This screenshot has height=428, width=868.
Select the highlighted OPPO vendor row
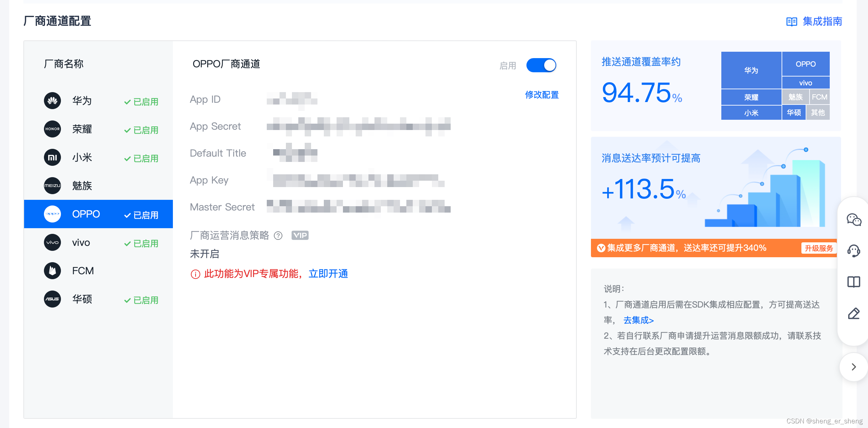(98, 214)
